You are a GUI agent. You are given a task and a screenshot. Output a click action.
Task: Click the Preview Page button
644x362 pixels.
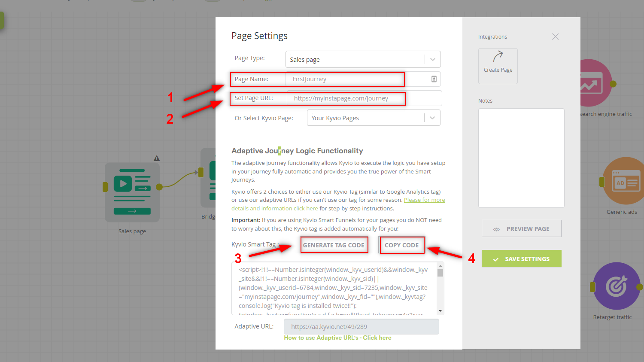(522, 229)
